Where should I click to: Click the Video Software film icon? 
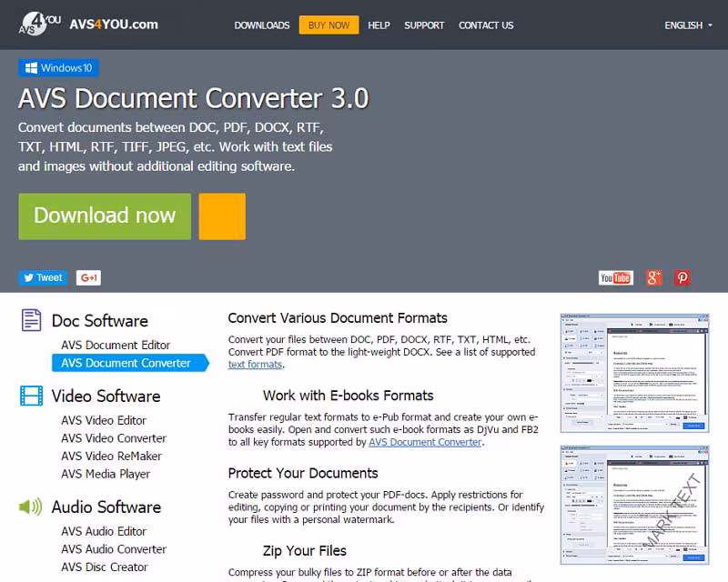(x=32, y=396)
